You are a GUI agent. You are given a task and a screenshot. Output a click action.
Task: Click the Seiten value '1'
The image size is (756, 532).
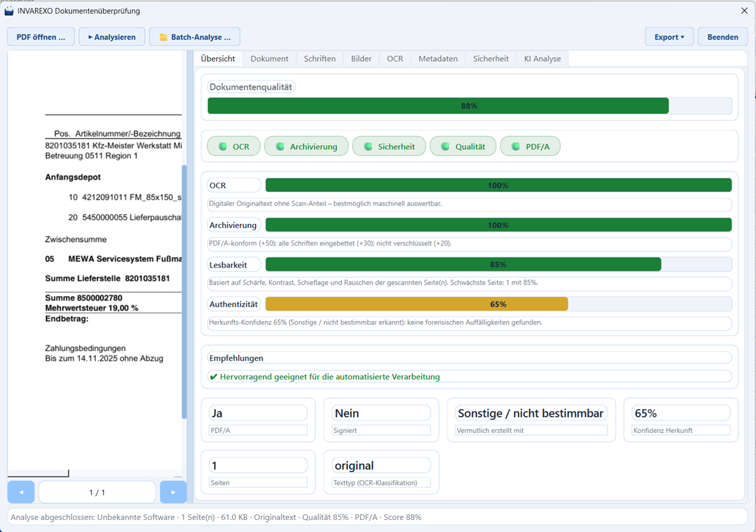click(258, 465)
